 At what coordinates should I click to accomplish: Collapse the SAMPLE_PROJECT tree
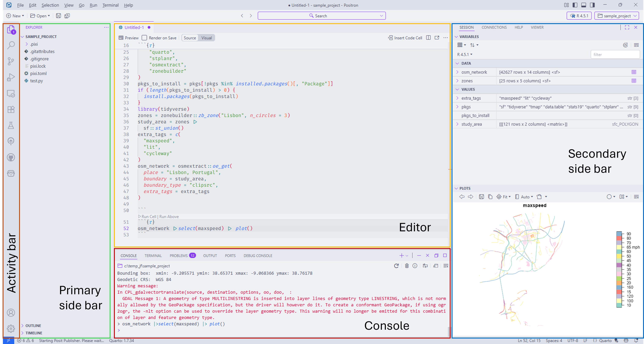pos(22,37)
